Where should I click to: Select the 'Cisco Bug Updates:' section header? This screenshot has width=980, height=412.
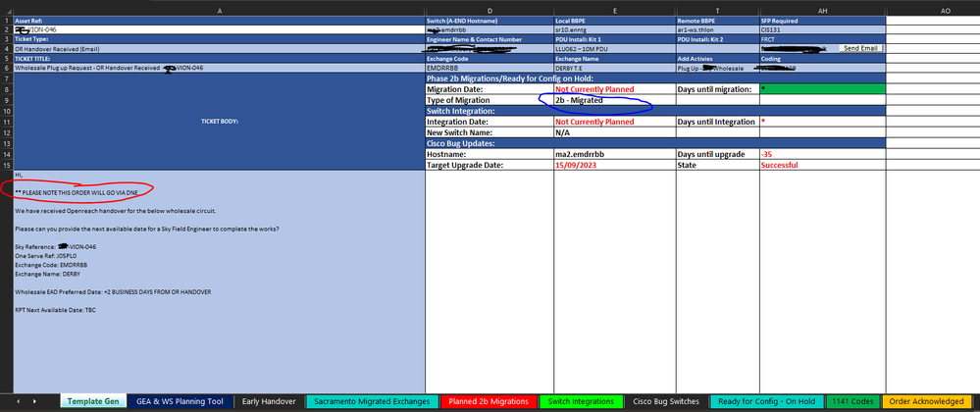point(655,143)
